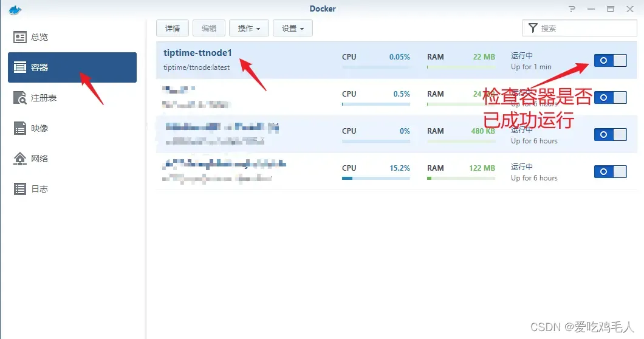Open the 操作 action dropdown
The image size is (644, 339).
tap(249, 28)
